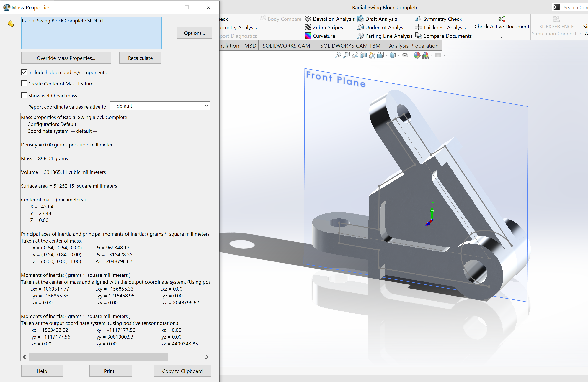Toggle the Curvature display tool
588x382 pixels.
[320, 36]
